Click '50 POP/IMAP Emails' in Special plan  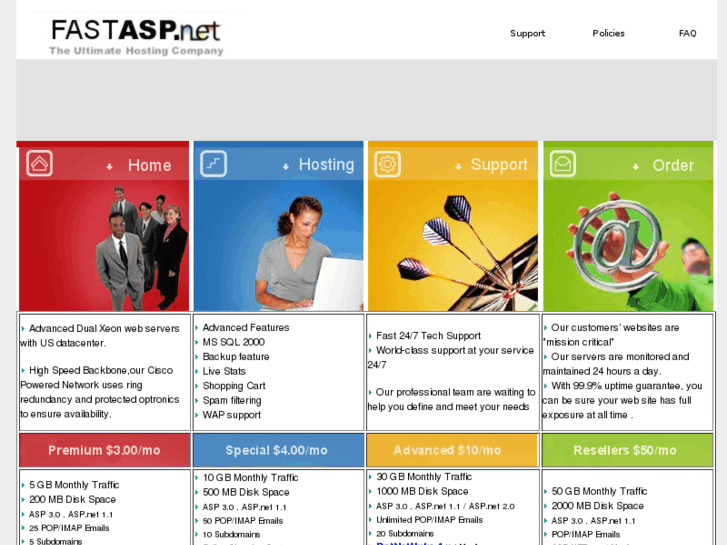coord(242,521)
